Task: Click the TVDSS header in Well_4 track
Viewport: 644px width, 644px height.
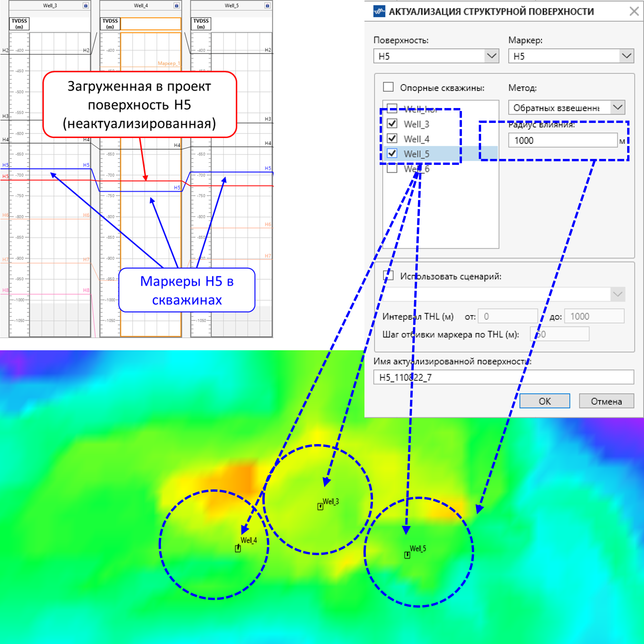Action: pos(110,24)
